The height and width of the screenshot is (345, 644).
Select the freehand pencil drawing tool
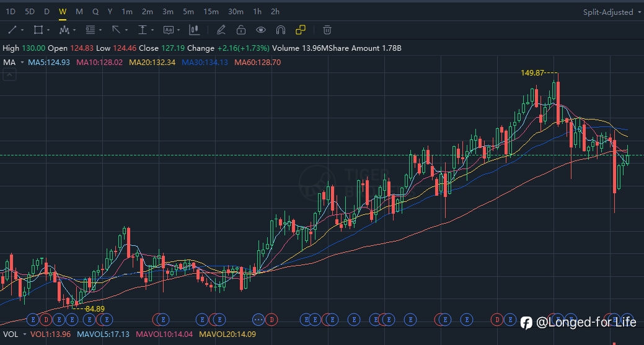[221, 30]
